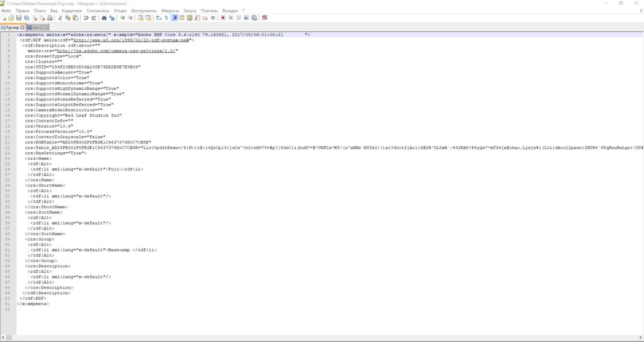
Task: Disable the highlighted indent guide toggle
Action: (x=175, y=18)
